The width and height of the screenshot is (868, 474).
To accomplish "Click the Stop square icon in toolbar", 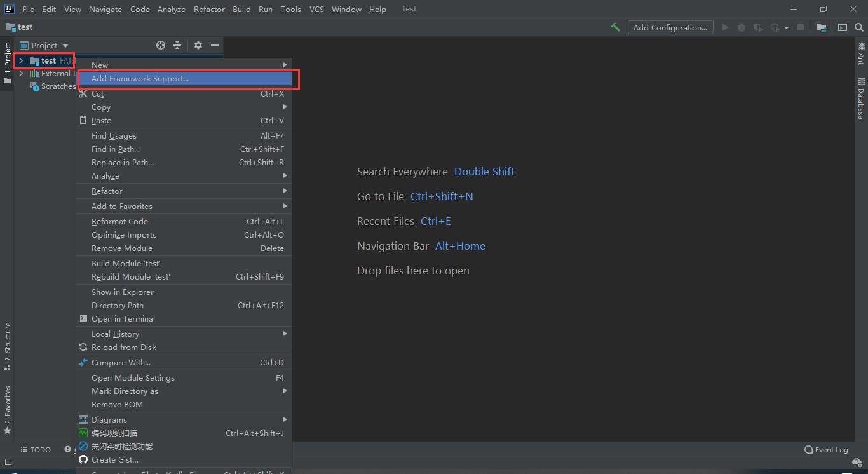I will (801, 27).
